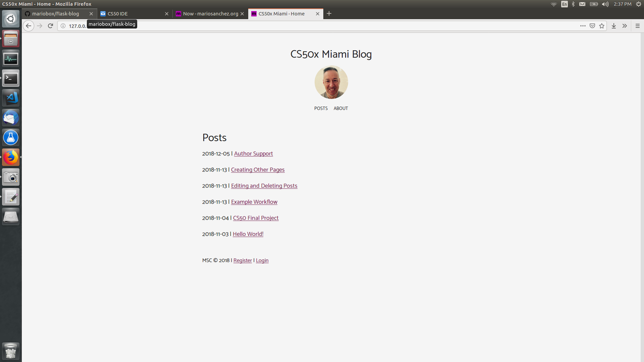Screen dimensions: 644x362
Task: Open a new browser tab
Action: 329,14
